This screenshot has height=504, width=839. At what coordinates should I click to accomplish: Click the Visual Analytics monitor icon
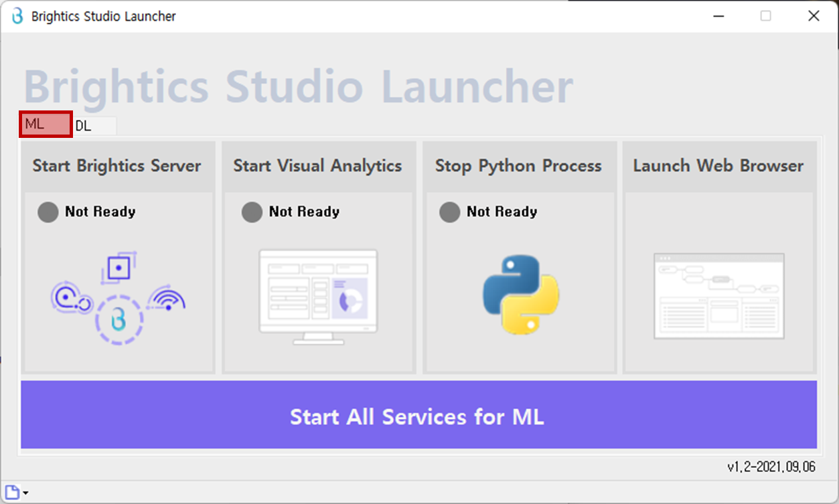click(319, 297)
